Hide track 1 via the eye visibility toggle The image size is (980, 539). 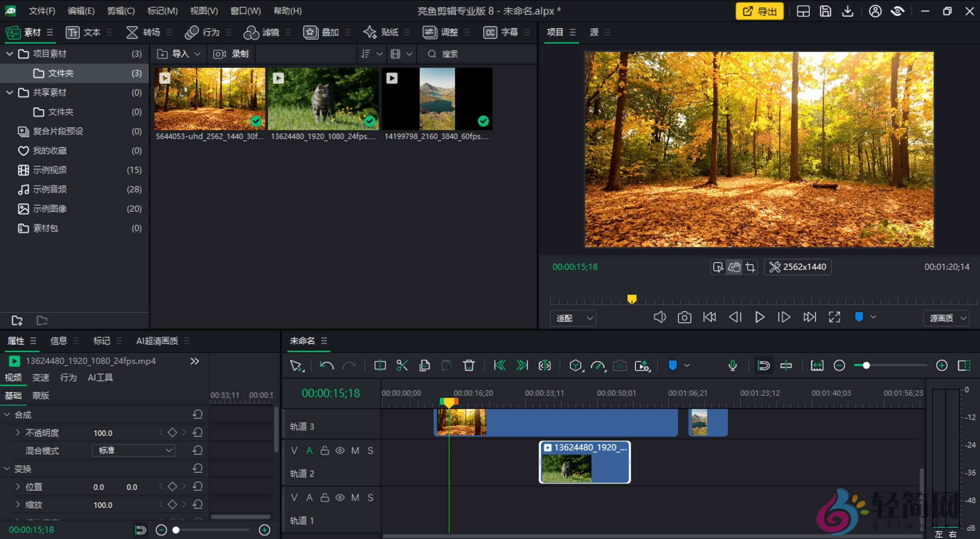click(x=340, y=497)
